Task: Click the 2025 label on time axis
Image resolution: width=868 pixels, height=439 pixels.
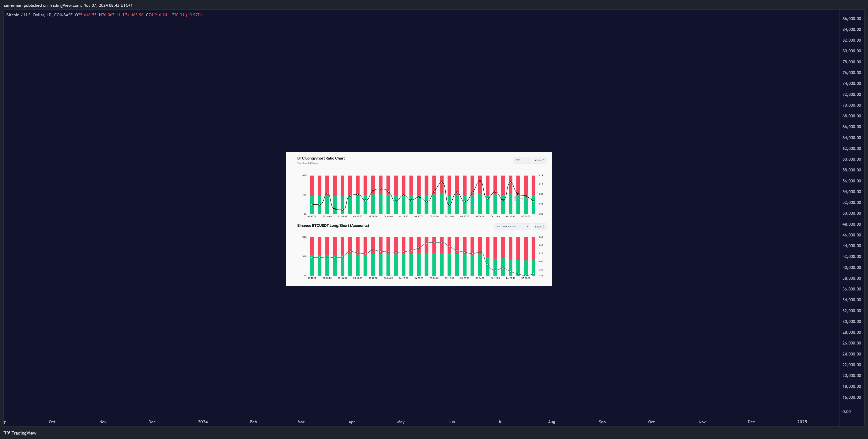Action: tap(802, 422)
